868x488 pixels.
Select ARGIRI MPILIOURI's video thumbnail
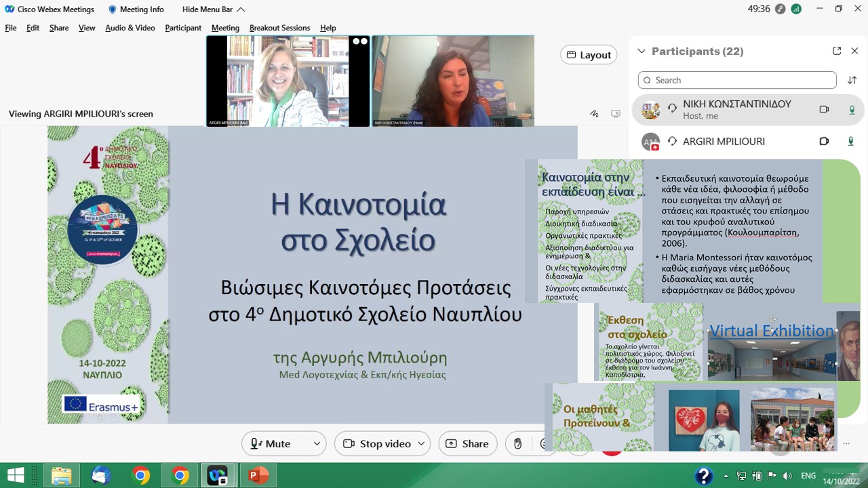(x=288, y=81)
